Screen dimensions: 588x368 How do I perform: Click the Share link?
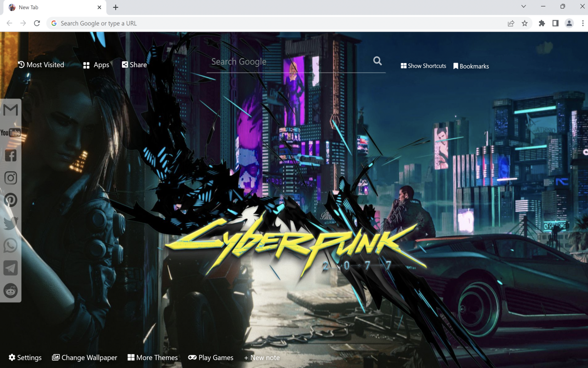coord(134,65)
